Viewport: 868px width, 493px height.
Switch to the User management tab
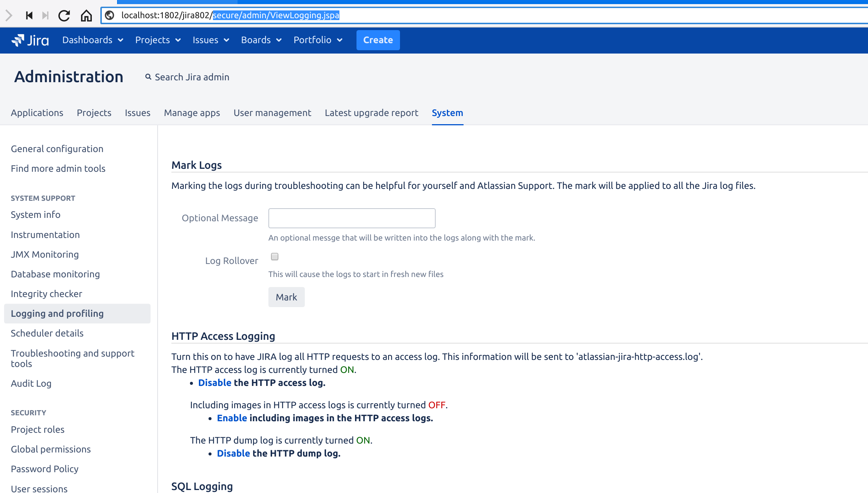tap(272, 113)
